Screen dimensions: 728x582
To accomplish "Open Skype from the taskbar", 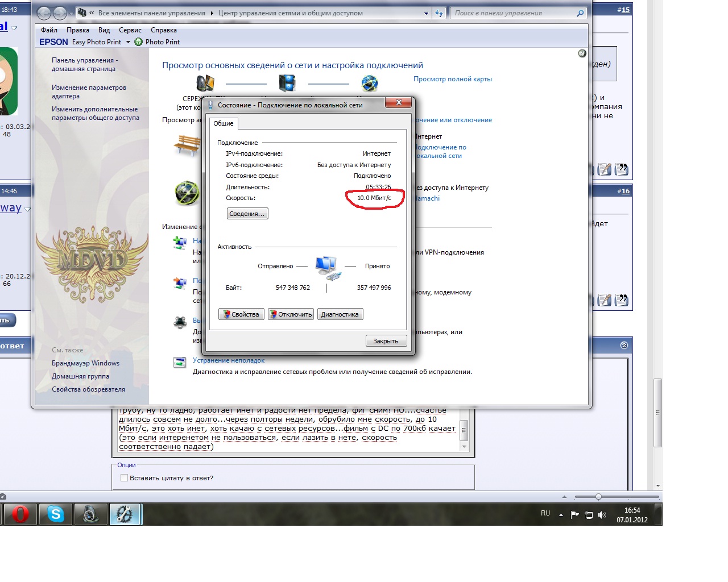I will 56,514.
